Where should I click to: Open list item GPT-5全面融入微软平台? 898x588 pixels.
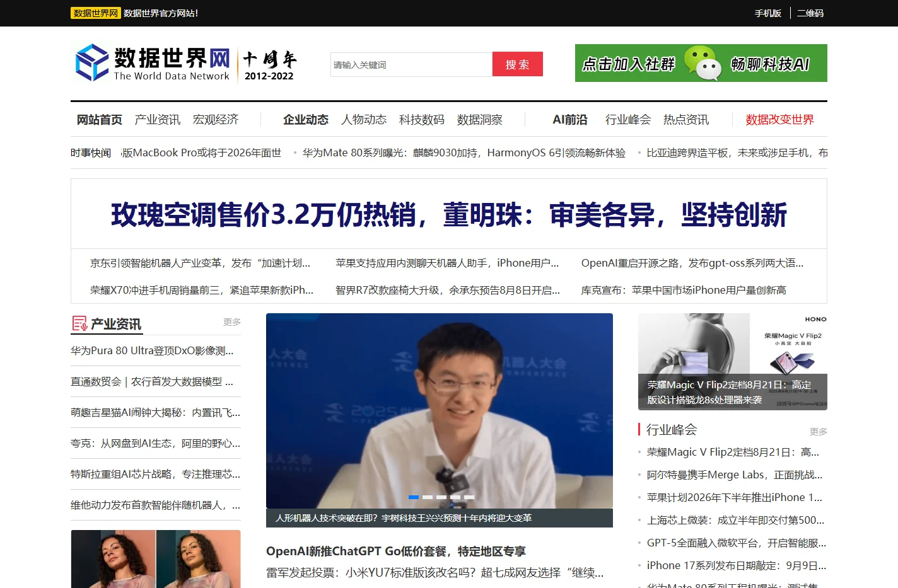point(737,543)
